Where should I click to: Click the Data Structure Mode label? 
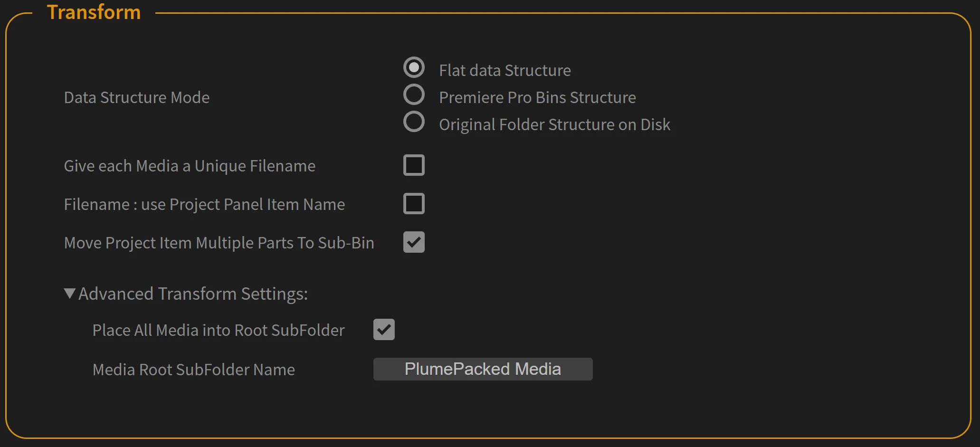[x=136, y=97]
